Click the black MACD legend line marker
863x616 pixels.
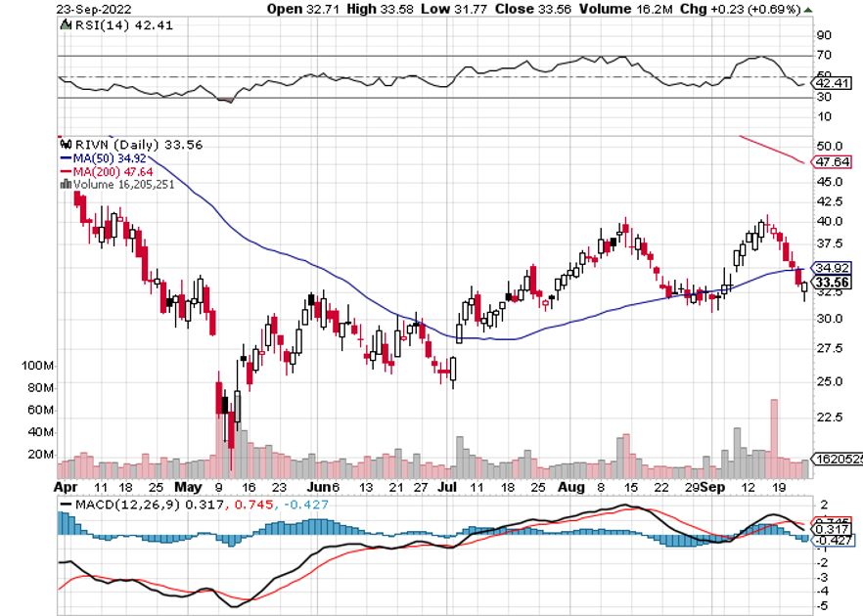coord(66,505)
